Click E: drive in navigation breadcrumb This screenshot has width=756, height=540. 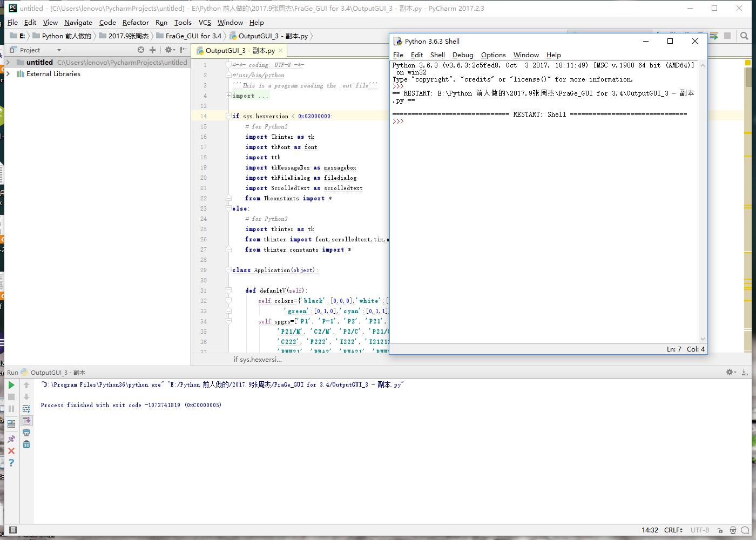click(x=18, y=36)
